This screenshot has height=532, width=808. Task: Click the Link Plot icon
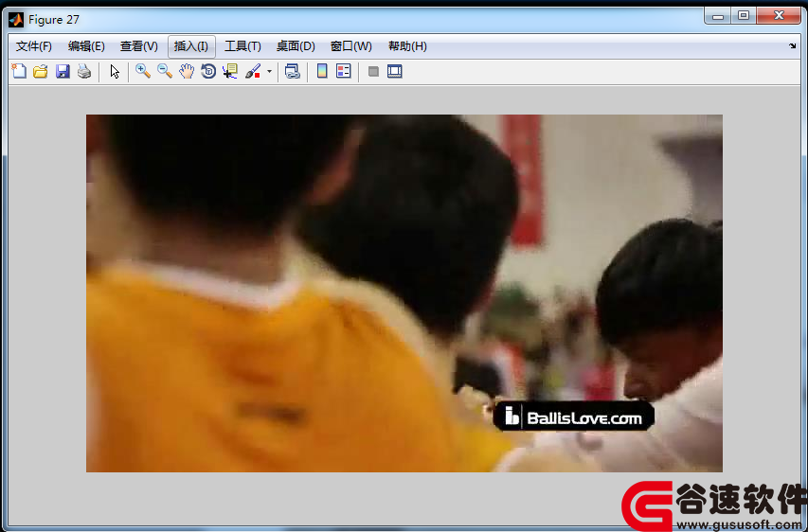pyautogui.click(x=292, y=71)
